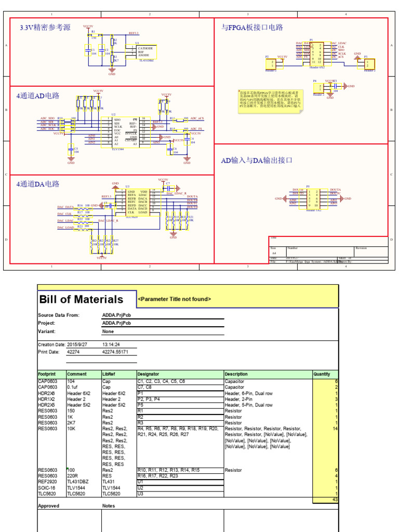Click the "AD输入与DA输出接口" section title
The width and height of the screenshot is (399, 532).
click(x=257, y=160)
